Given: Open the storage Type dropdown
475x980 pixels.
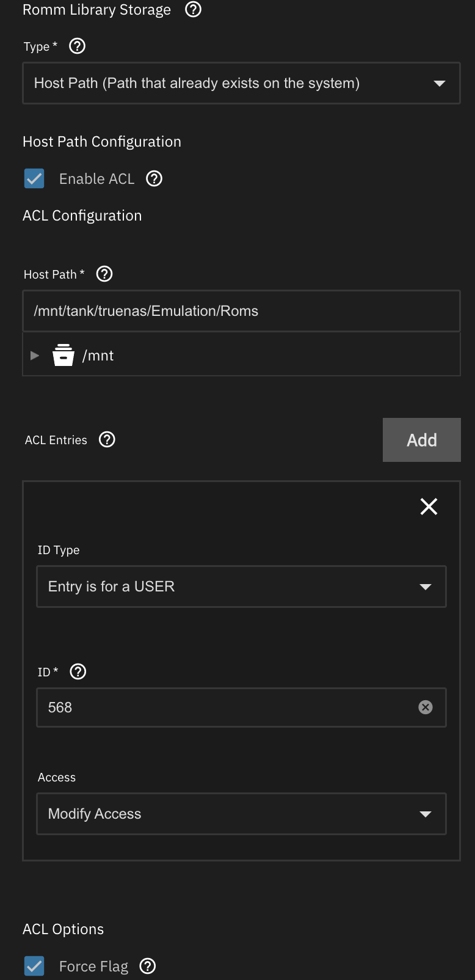Looking at the screenshot, I should click(241, 83).
